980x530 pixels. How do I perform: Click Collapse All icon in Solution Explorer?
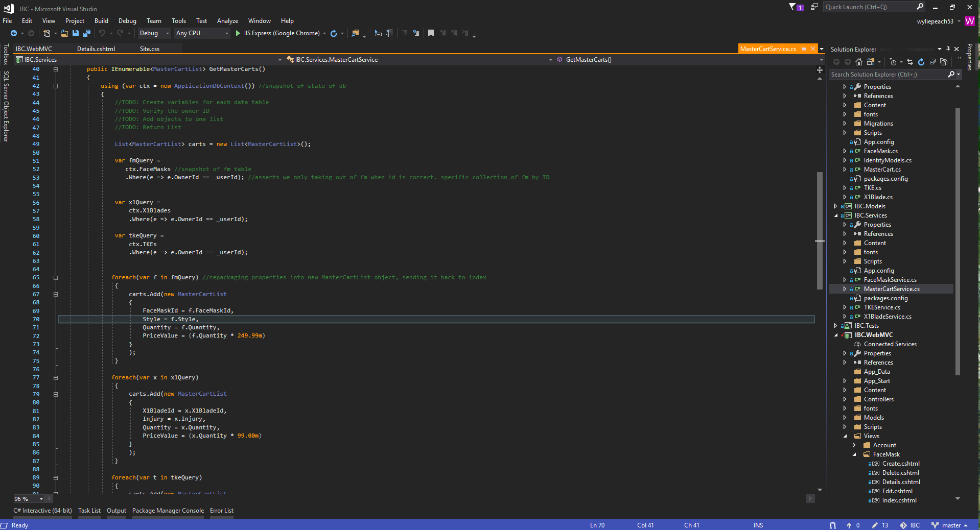932,62
